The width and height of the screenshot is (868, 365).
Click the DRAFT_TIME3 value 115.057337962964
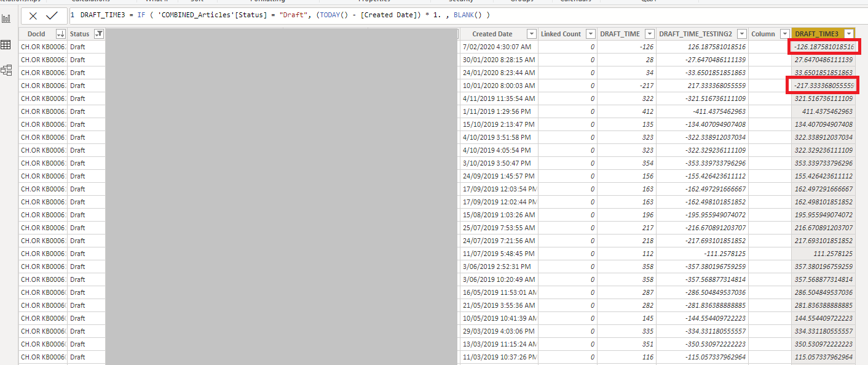coord(823,357)
